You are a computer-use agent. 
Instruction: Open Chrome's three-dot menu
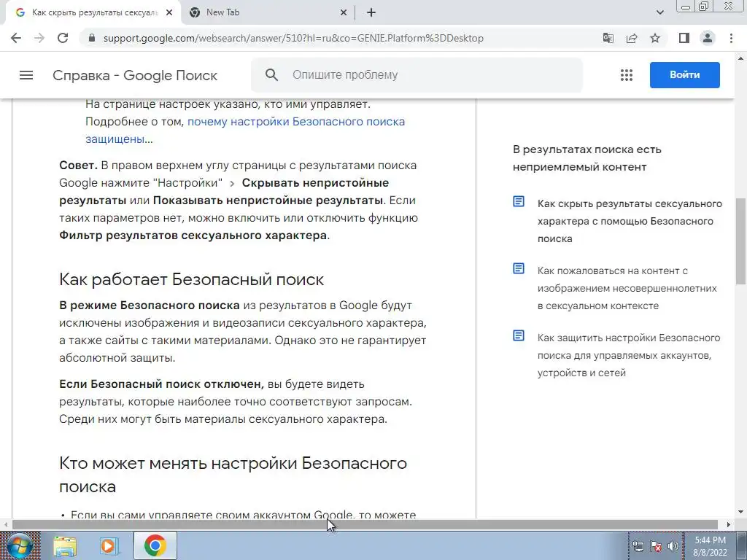pyautogui.click(x=731, y=38)
